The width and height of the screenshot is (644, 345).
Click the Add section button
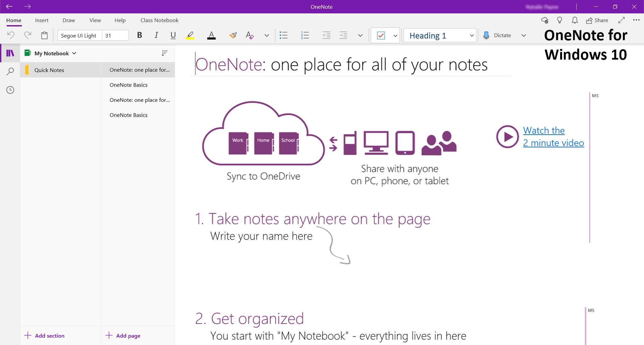pos(44,335)
